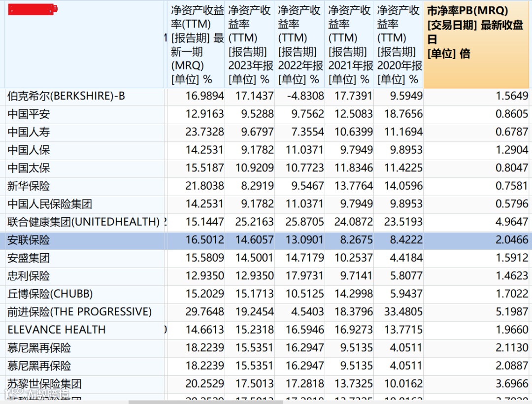Click Progressive 2020 ROE value 33.4805
Viewport: 532px width, 404px height.
coord(403,312)
